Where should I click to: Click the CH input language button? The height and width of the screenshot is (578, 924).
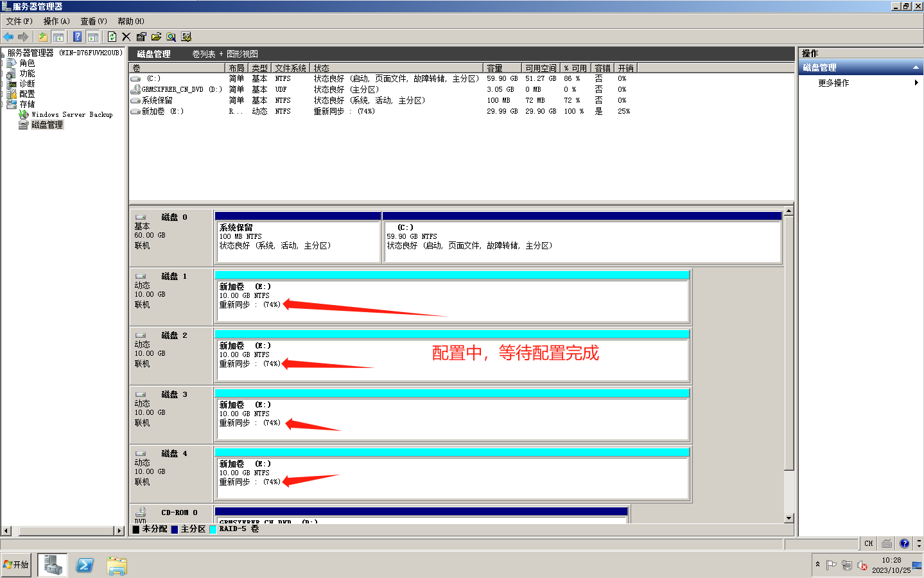pos(869,543)
